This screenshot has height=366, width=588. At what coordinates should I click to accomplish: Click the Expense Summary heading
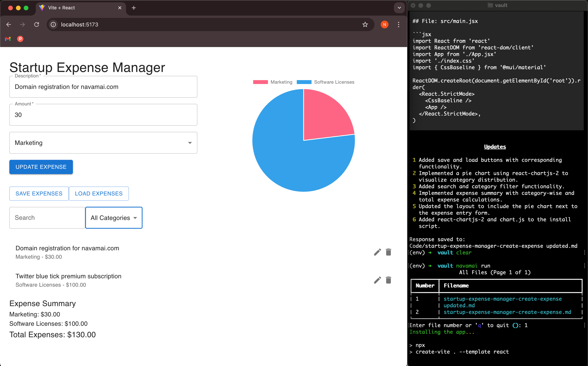pyautogui.click(x=43, y=304)
